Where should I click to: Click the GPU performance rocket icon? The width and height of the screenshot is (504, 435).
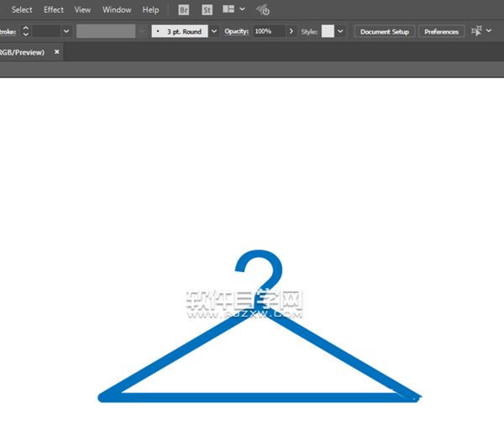[263, 10]
